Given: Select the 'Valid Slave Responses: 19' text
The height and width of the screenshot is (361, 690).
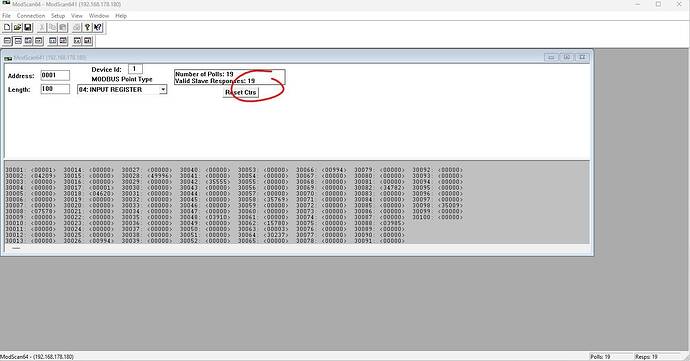Looking at the screenshot, I should pos(215,81).
